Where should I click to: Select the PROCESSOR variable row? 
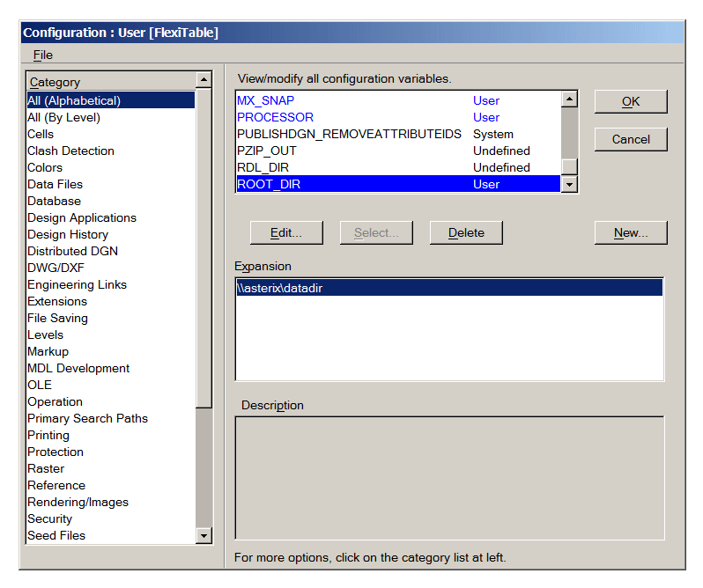pos(398,117)
